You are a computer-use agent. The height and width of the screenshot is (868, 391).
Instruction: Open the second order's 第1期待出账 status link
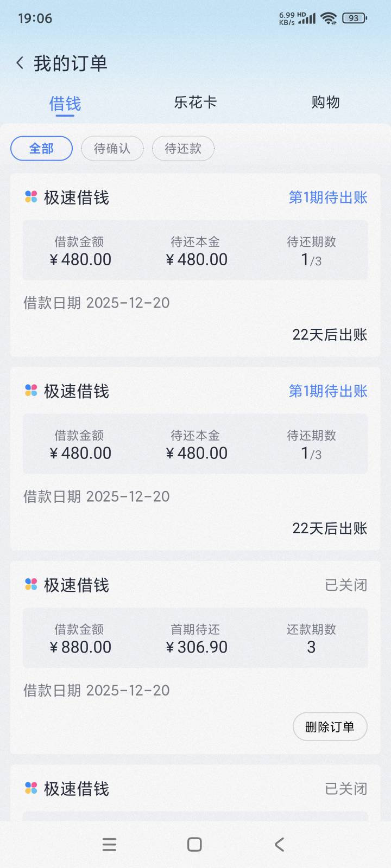328,391
